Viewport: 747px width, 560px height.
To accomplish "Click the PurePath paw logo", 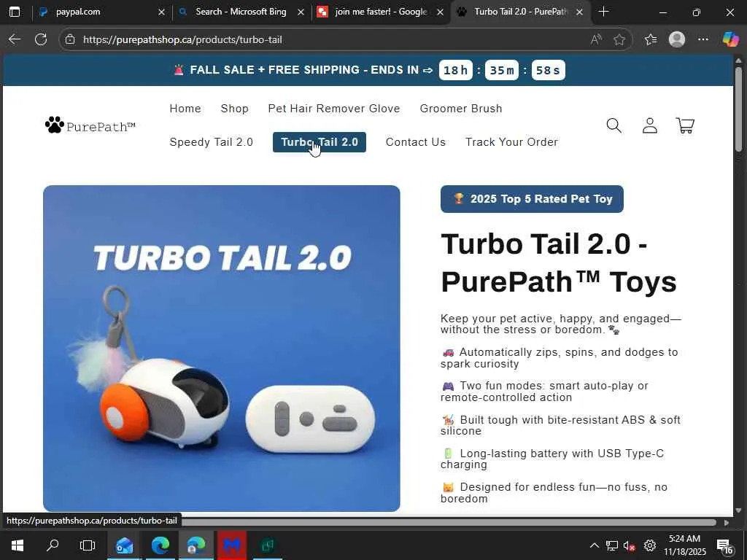I will 90,125.
